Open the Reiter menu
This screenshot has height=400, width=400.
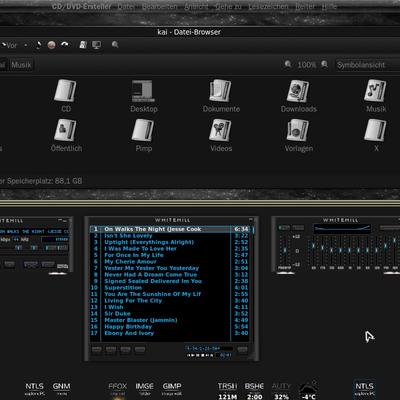point(305,6)
